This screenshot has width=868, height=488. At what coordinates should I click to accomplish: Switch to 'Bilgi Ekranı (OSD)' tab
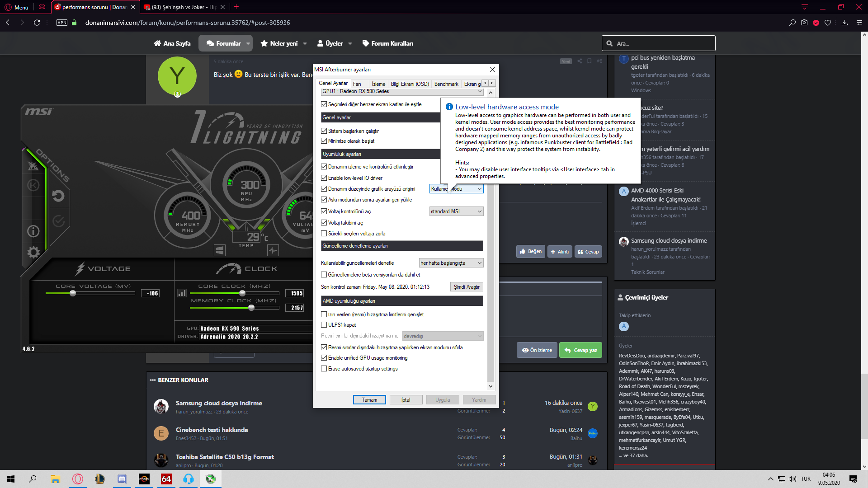point(410,84)
